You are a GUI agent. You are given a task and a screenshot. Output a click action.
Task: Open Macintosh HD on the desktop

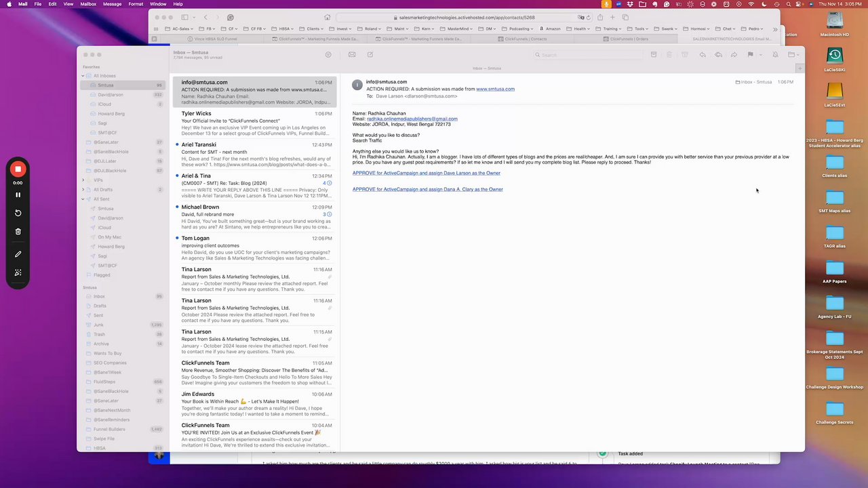point(835,23)
